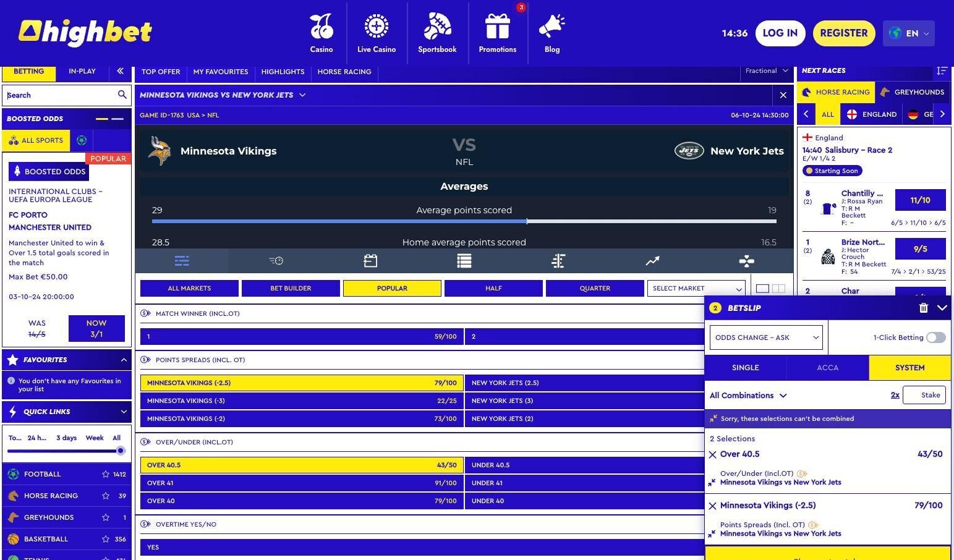
Task: Deselect Minnesota Vikings (-2.5) odds selection
Action: (x=302, y=383)
